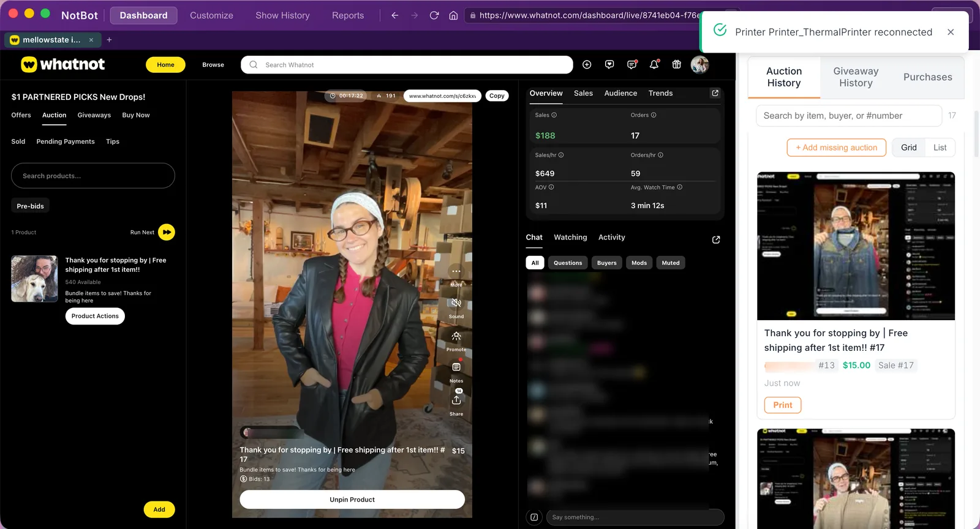Toggle the Sound mute icon on video
This screenshot has width=980, height=529.
[x=456, y=303]
